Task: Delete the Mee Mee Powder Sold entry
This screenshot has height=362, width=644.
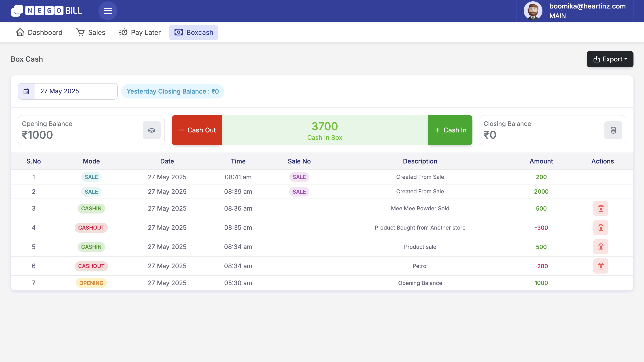Action: (x=601, y=208)
